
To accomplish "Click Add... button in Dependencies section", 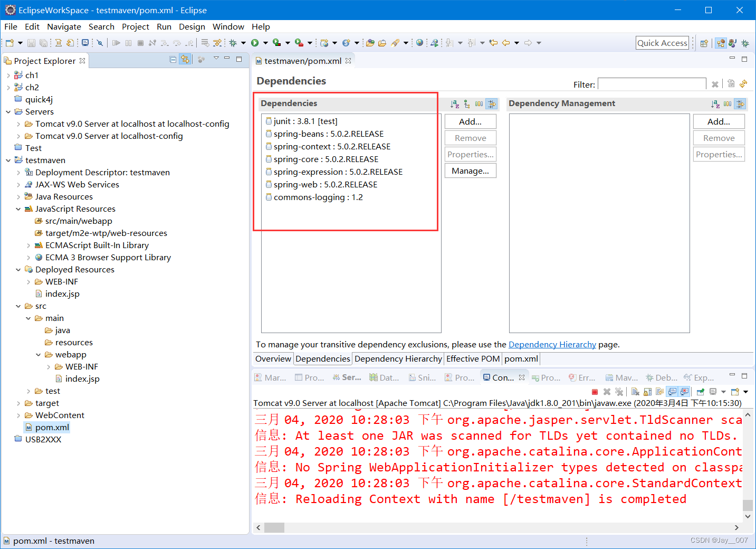I will click(x=470, y=121).
